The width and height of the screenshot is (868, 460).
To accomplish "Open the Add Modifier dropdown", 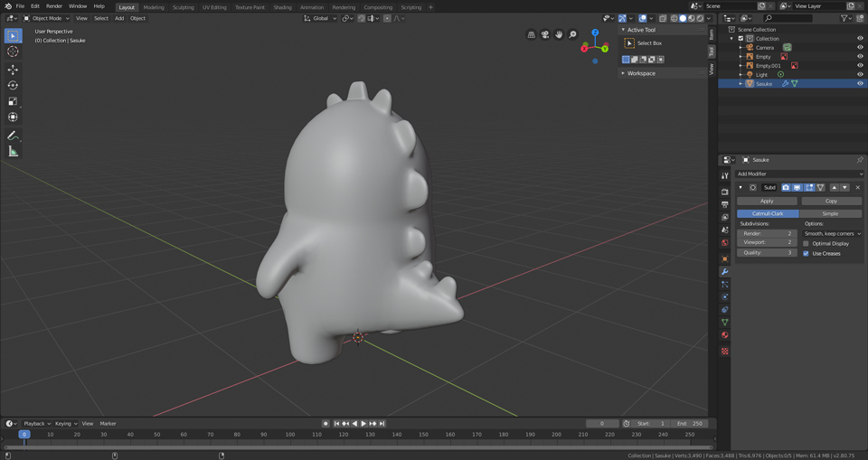I will 799,174.
